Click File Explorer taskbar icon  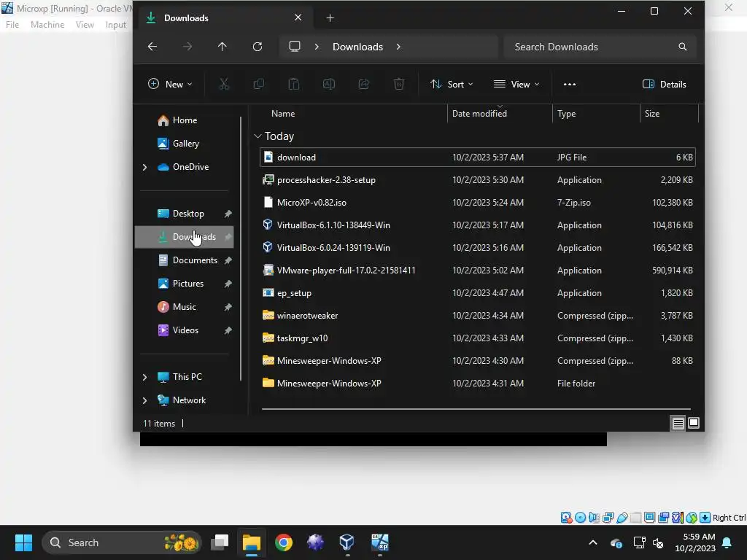(x=252, y=542)
